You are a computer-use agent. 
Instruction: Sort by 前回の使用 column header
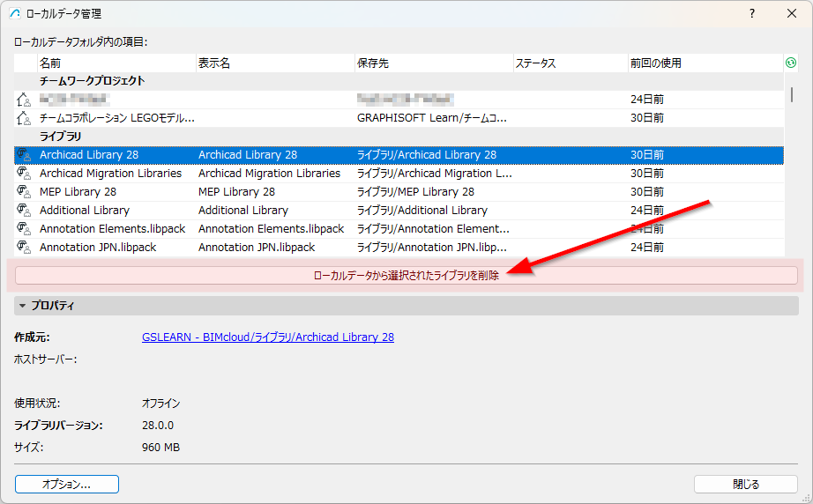[x=705, y=63]
